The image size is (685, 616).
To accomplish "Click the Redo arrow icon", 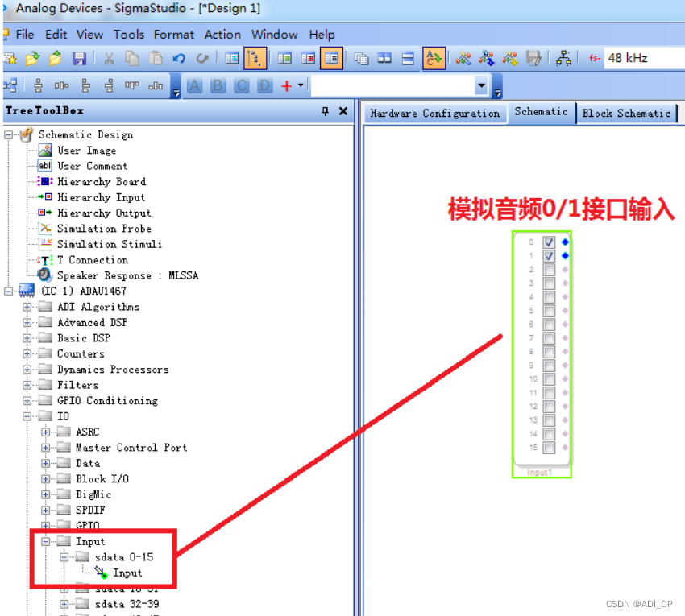I will [x=202, y=58].
